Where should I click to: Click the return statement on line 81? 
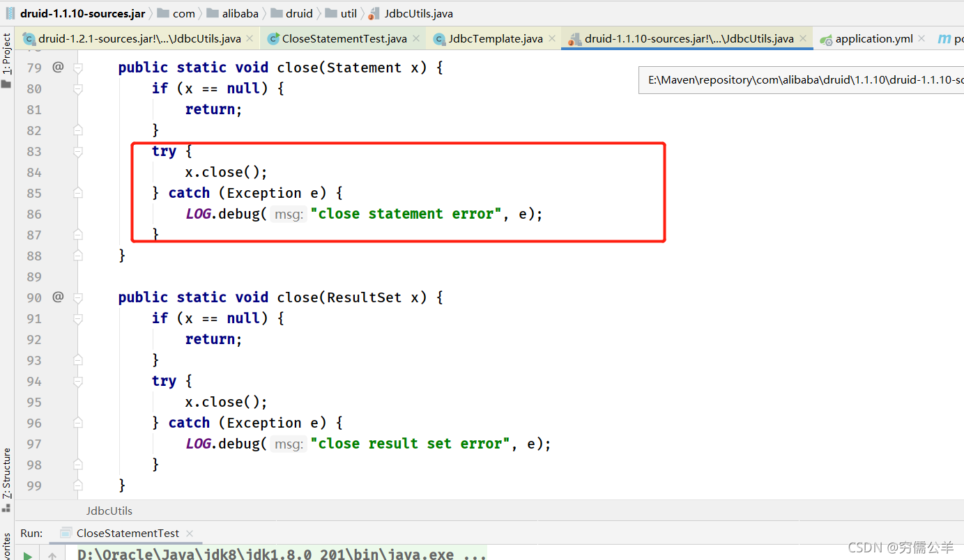[213, 109]
